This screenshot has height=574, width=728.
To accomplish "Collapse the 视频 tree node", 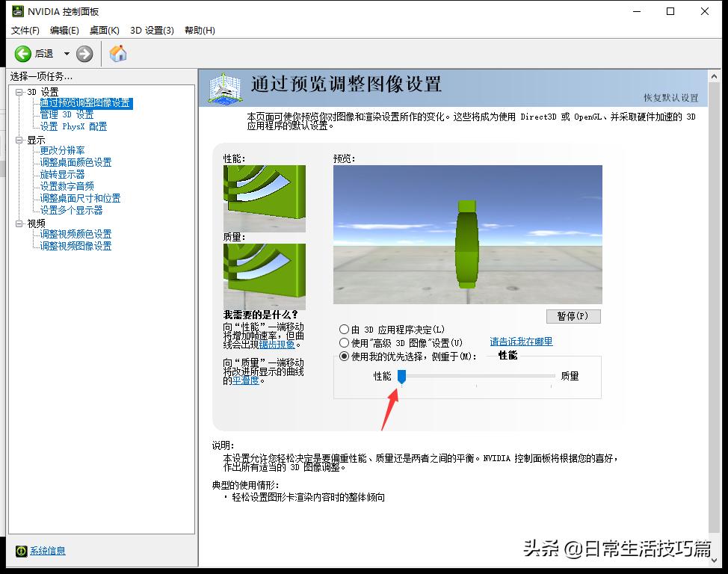I will click(17, 222).
